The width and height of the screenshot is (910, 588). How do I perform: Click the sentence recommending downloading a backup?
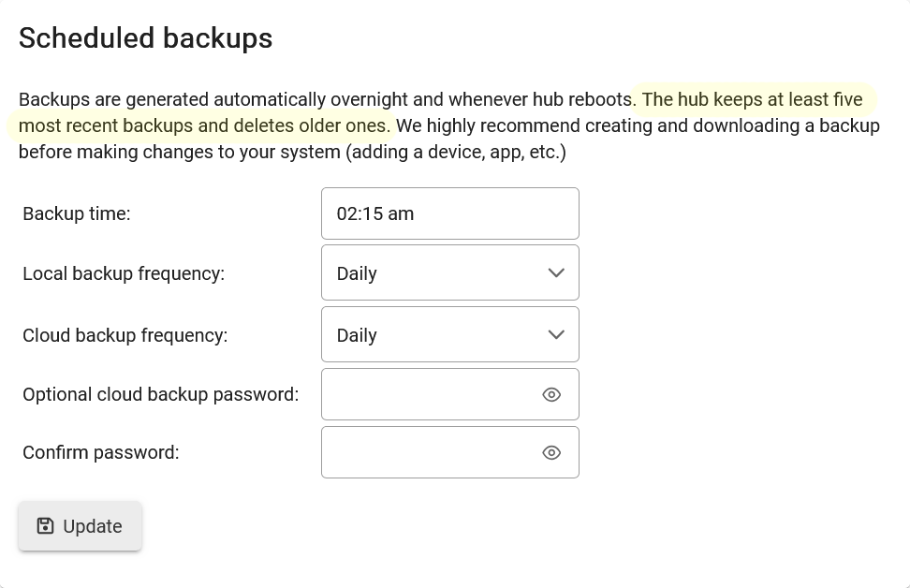click(x=637, y=126)
